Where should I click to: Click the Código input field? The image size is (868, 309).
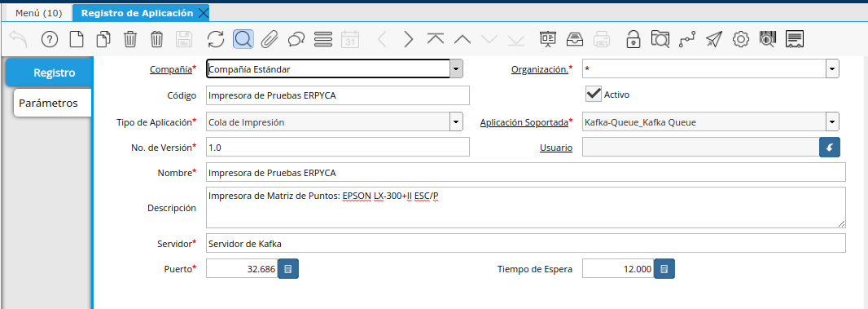pos(338,95)
